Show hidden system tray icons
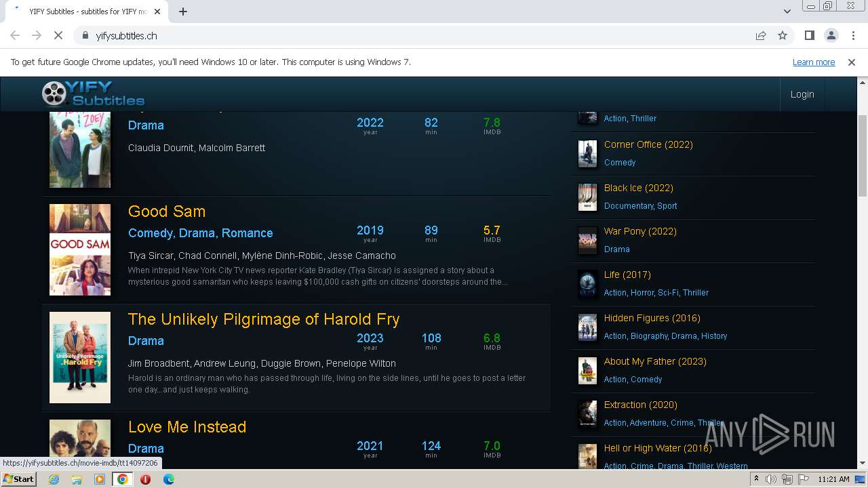868x488 pixels. [757, 479]
